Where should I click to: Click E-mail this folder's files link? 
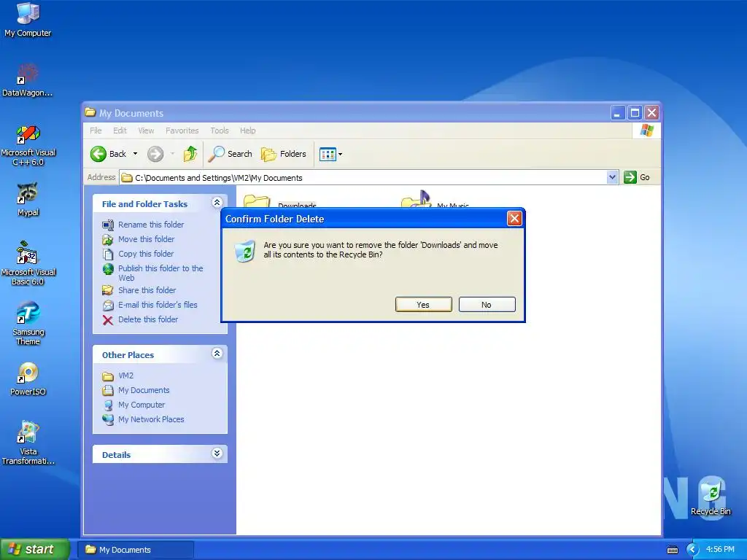tap(158, 305)
